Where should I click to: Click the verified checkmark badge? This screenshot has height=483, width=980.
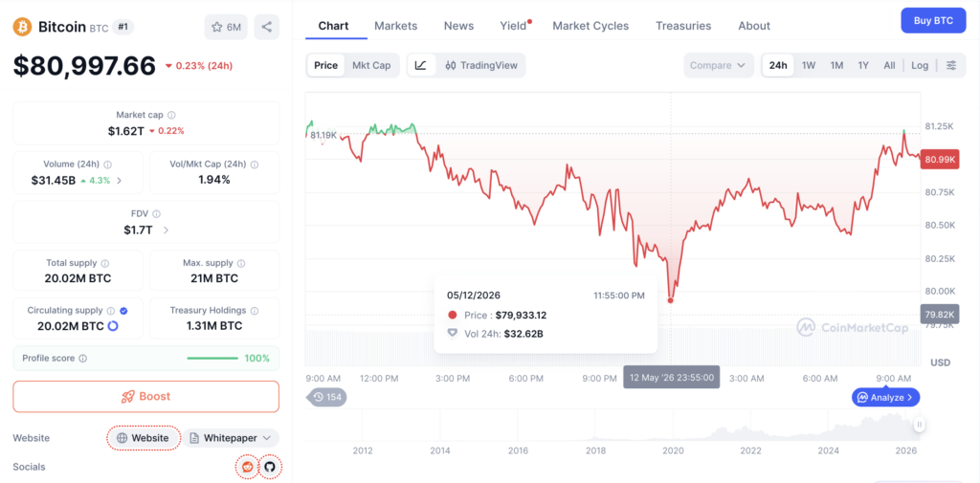pos(123,311)
